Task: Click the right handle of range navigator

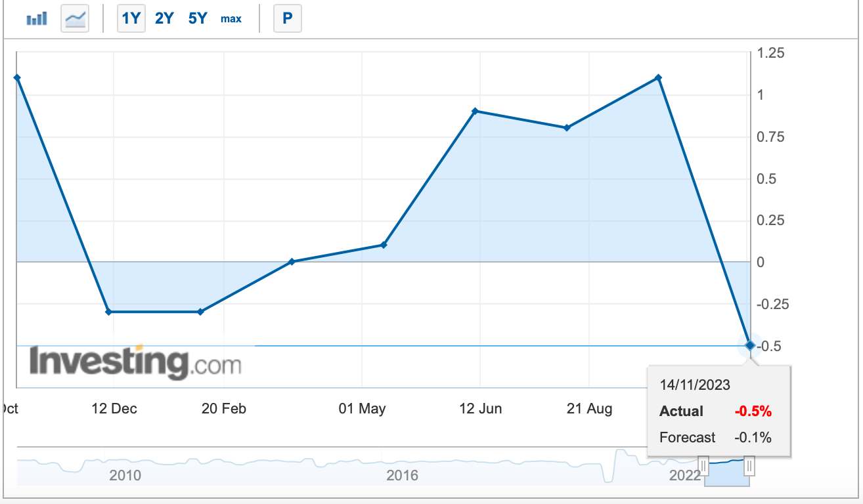Action: coord(749,467)
